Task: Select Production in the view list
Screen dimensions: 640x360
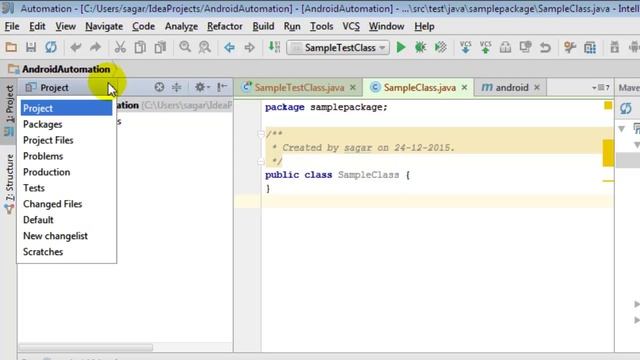Action: point(67,172)
